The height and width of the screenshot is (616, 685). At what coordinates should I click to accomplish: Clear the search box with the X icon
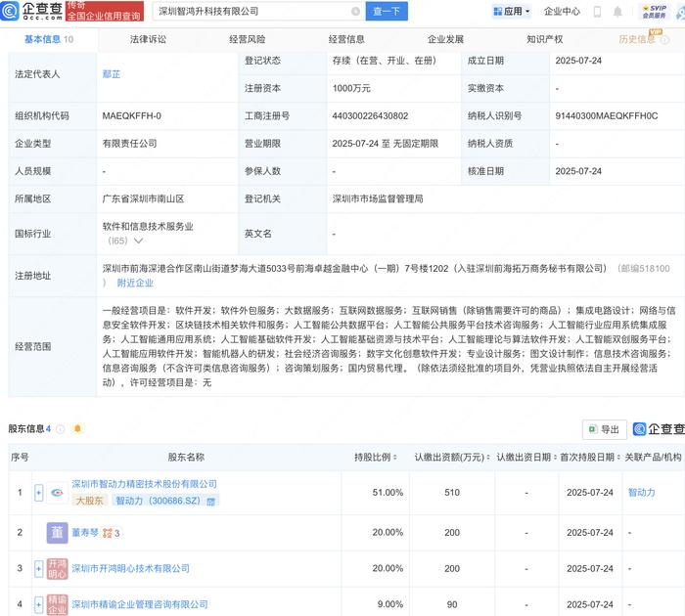click(355, 12)
